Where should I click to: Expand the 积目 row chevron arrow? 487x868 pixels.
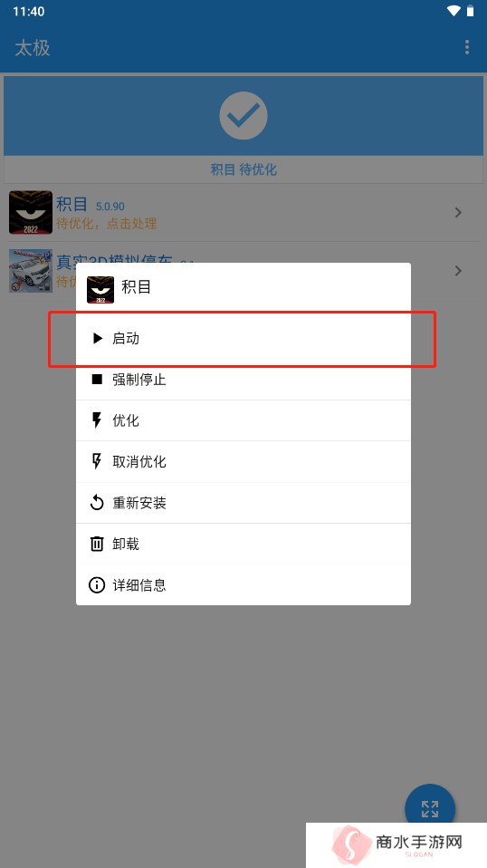[x=458, y=213]
